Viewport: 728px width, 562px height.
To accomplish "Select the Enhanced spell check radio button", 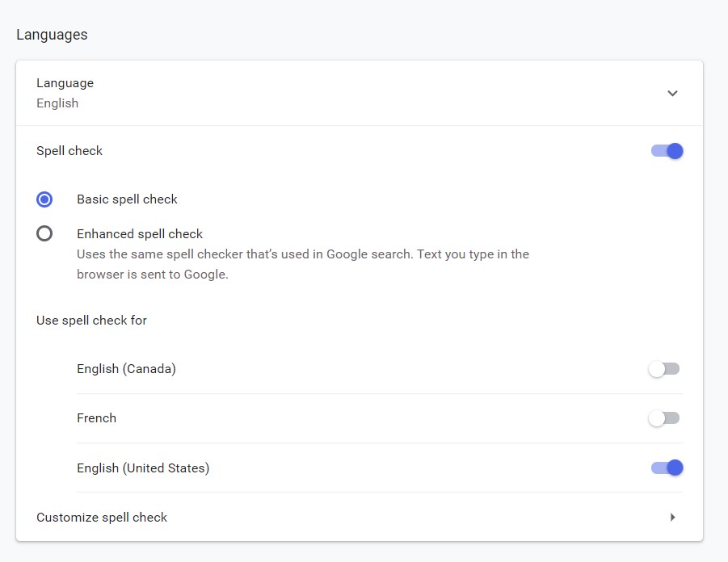I will [44, 233].
